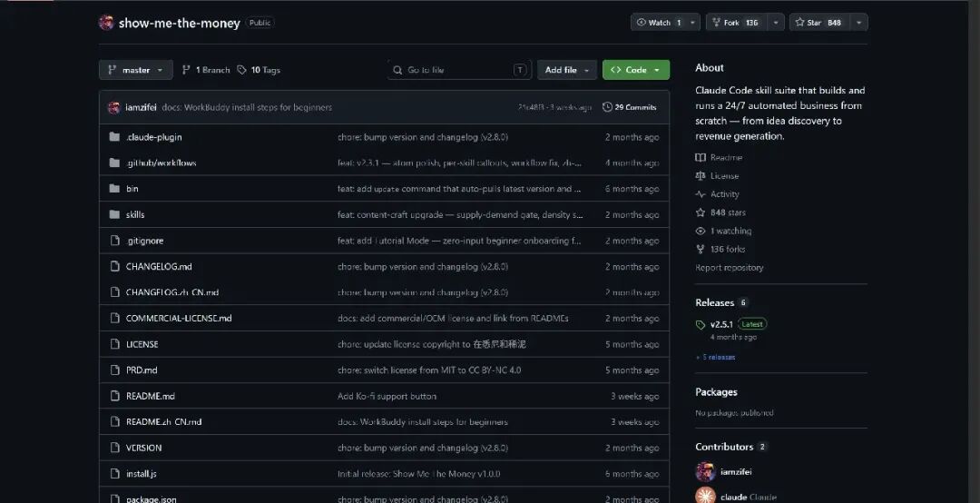This screenshot has width=980, height=503.
Task: Open the commercial/OEM license commit message
Action: (x=453, y=319)
